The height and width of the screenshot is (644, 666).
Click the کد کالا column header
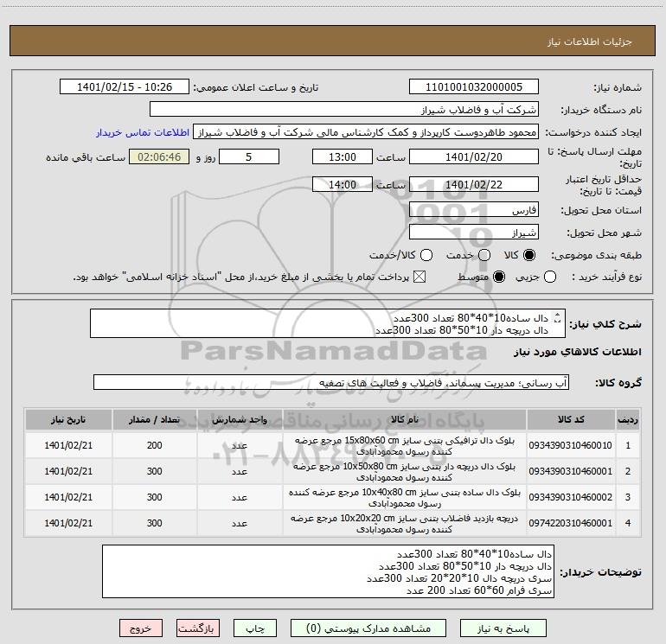pos(571,419)
